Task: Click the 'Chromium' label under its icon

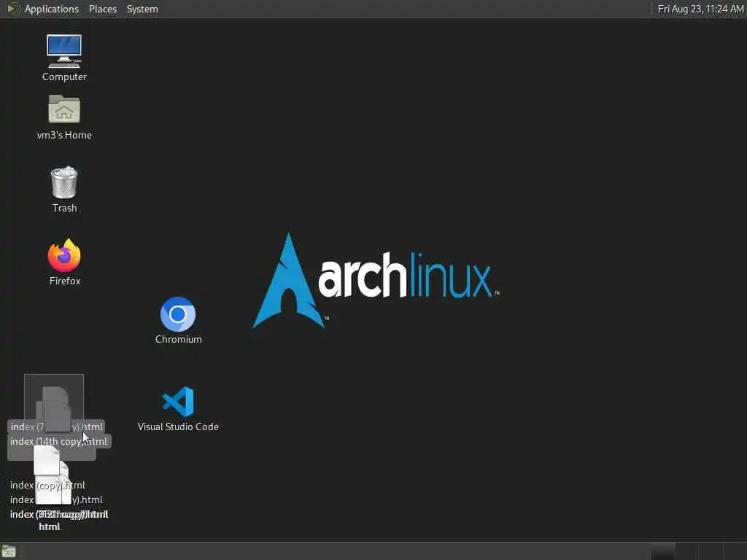Action: tap(178, 339)
